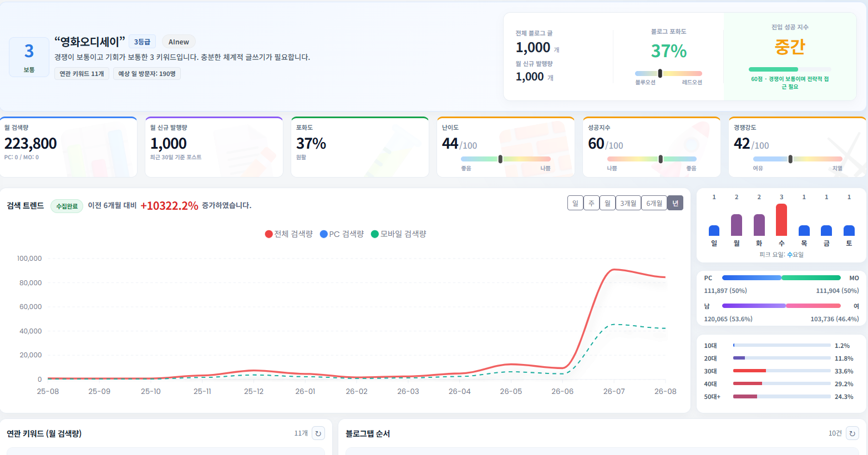Click the 3등급 grade badge
The height and width of the screenshot is (455, 868).
click(142, 42)
